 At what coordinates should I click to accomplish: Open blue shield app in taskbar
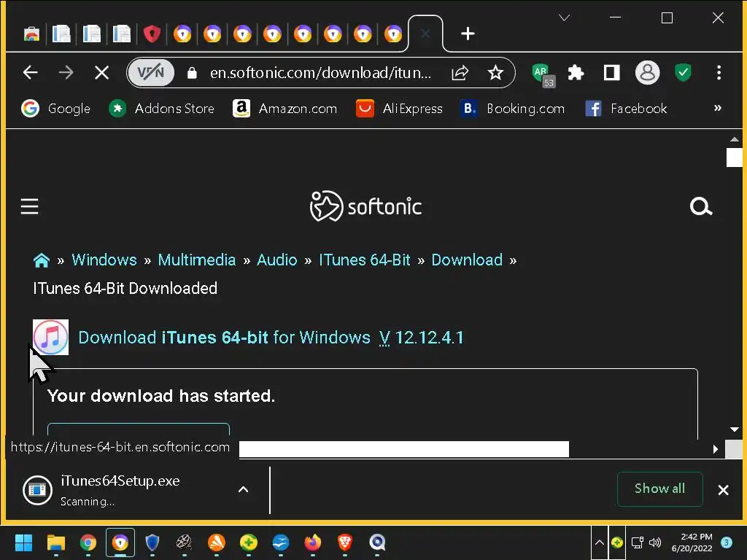point(152,542)
